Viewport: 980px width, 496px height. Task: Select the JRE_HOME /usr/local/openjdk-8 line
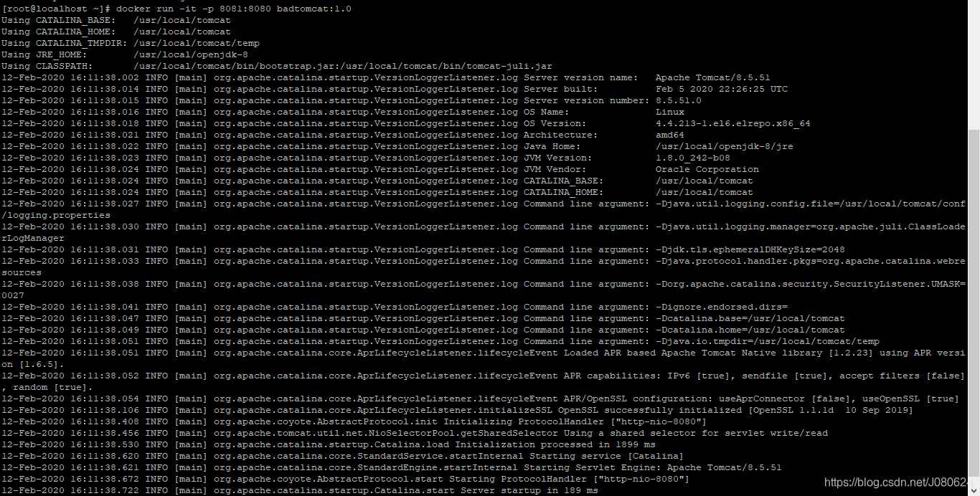[125, 54]
